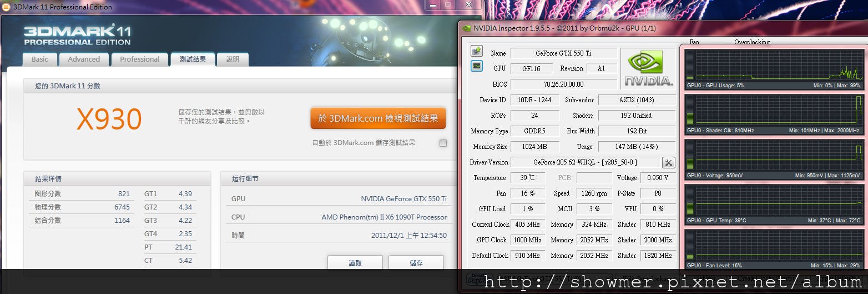Go to the Professional tab
Screen dimensions: 868x294
tap(140, 59)
